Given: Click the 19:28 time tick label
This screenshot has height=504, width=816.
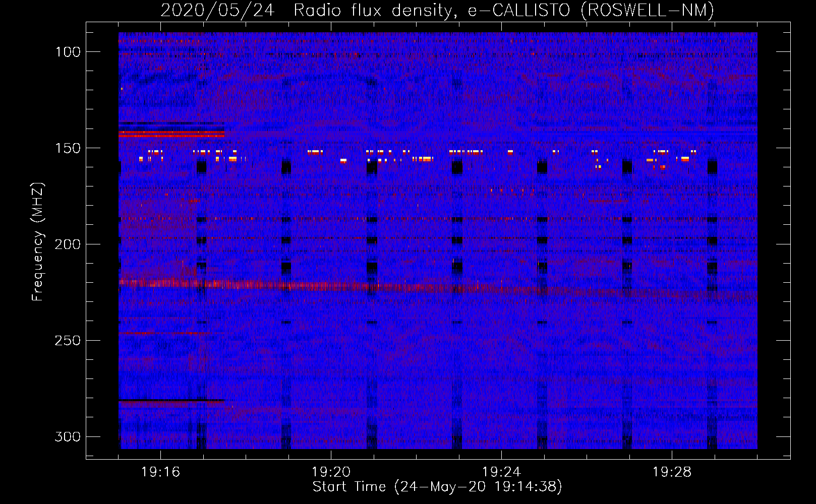Looking at the screenshot, I should [x=672, y=472].
